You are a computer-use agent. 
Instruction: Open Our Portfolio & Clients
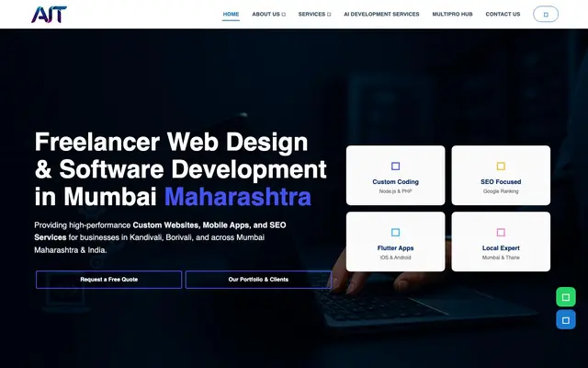(258, 280)
